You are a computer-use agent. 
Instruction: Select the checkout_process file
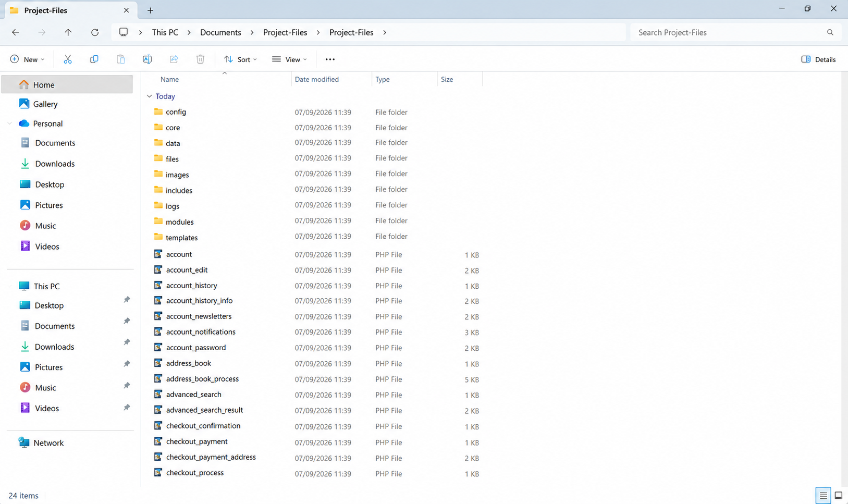pyautogui.click(x=195, y=473)
